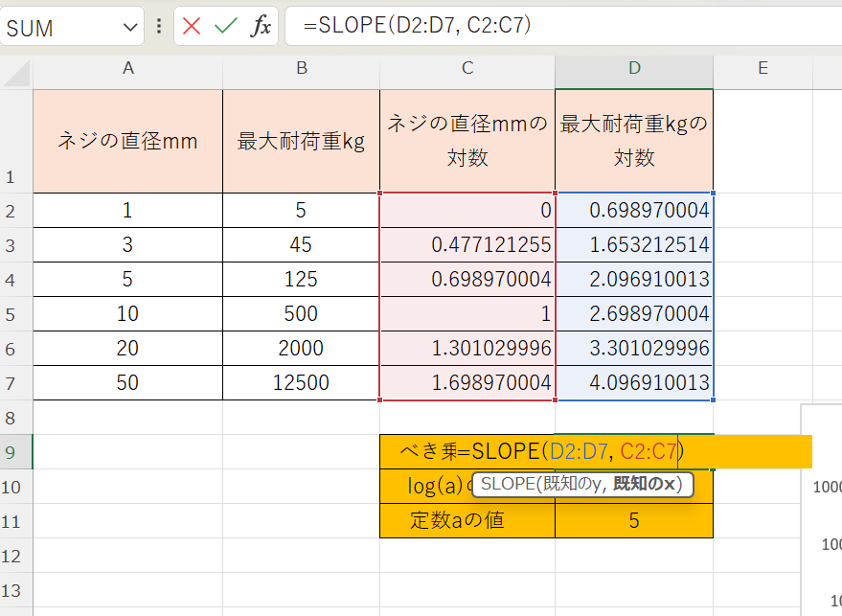Open the Insert Function fx dialog

pos(261,27)
